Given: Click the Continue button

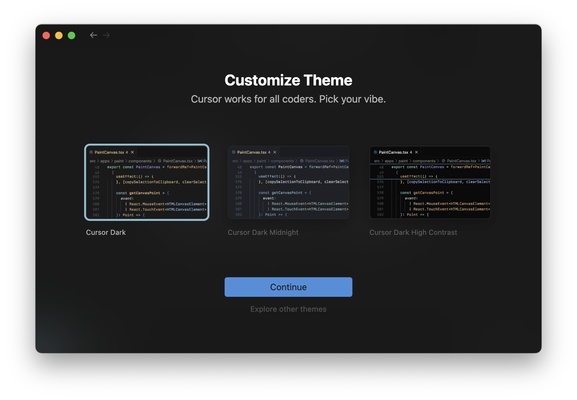Looking at the screenshot, I should (288, 287).
